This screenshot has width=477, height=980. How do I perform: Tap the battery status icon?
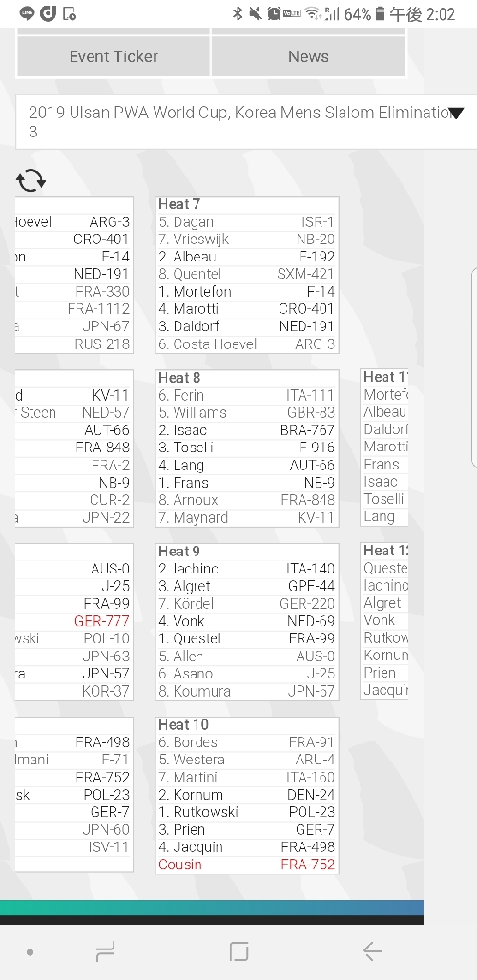380,13
